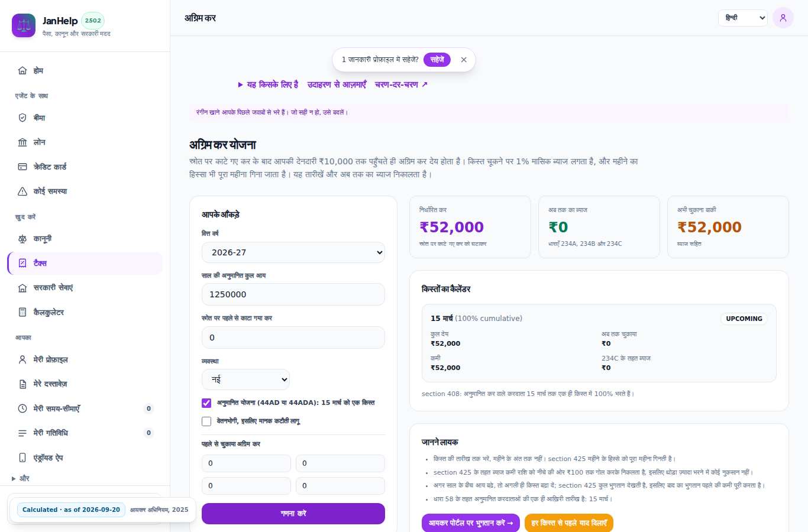This screenshot has width=808, height=532.
Task: Select the टैक्स sidebar menu item
Action: point(85,263)
